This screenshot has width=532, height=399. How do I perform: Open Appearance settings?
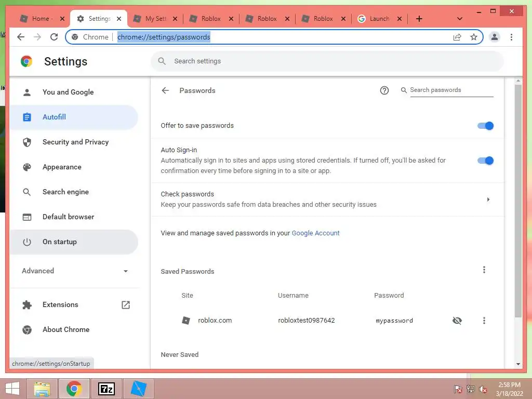(x=74, y=167)
